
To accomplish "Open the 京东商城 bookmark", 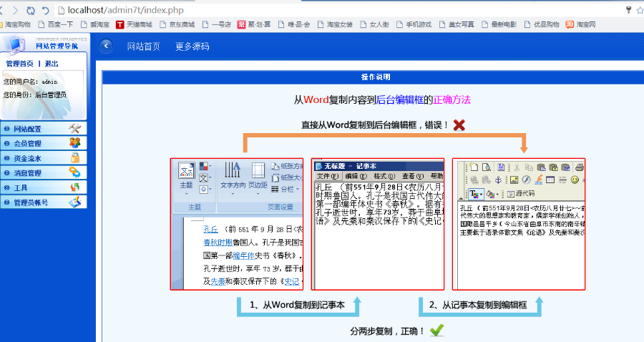I will coord(177,24).
